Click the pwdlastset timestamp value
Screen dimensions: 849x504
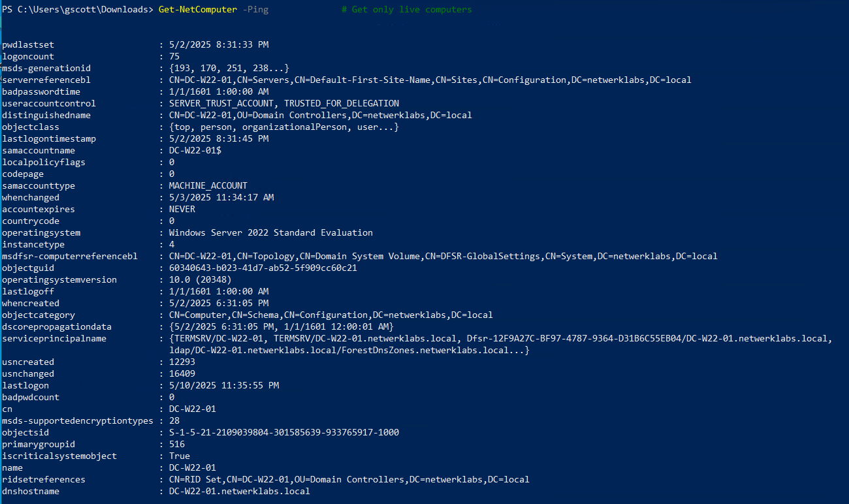(219, 45)
